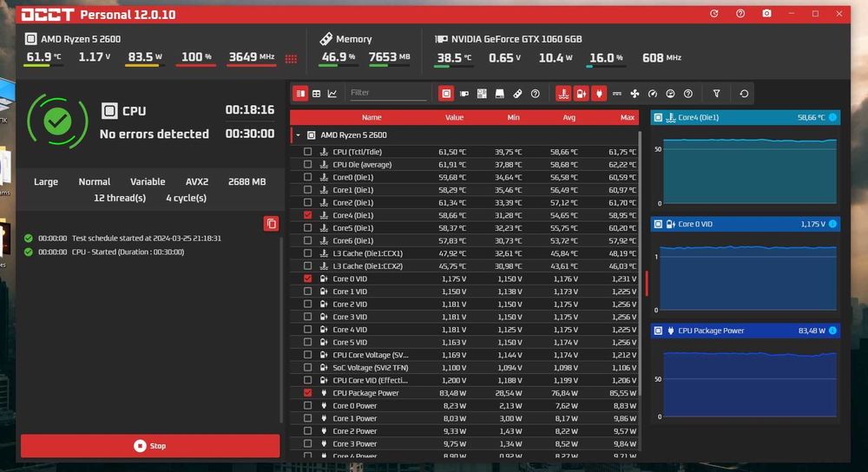The height and width of the screenshot is (472, 868).
Task: Click the 'Test schedule started' log entry
Action: (146, 239)
